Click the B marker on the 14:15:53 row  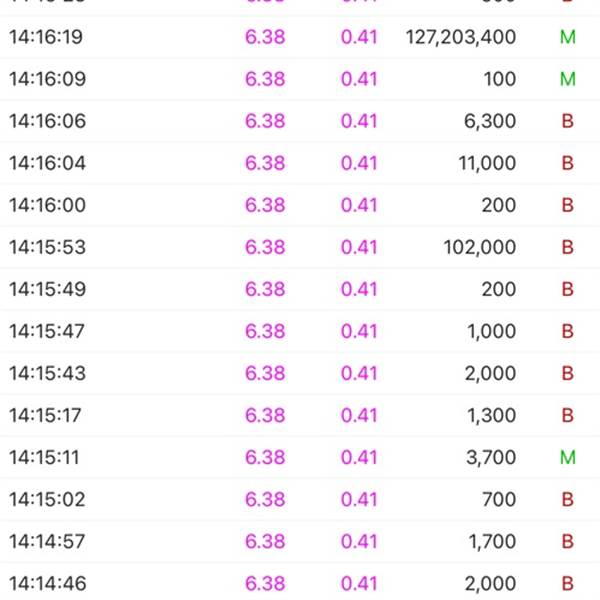(x=568, y=247)
